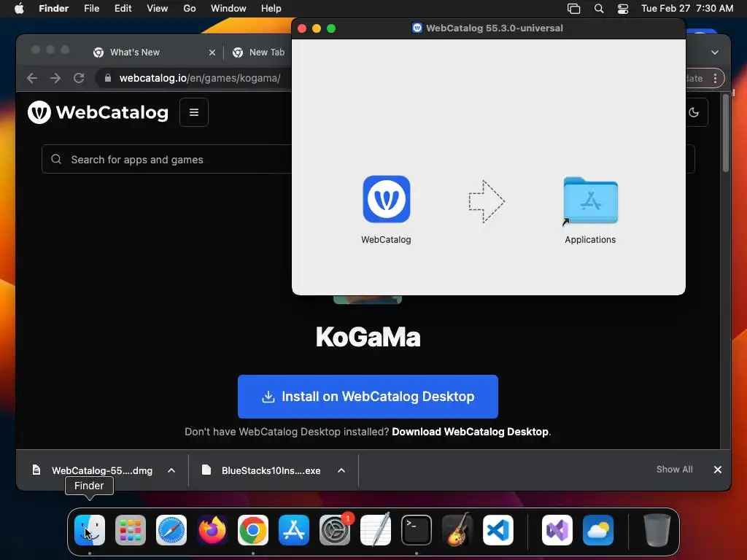Open the File menu

click(91, 9)
